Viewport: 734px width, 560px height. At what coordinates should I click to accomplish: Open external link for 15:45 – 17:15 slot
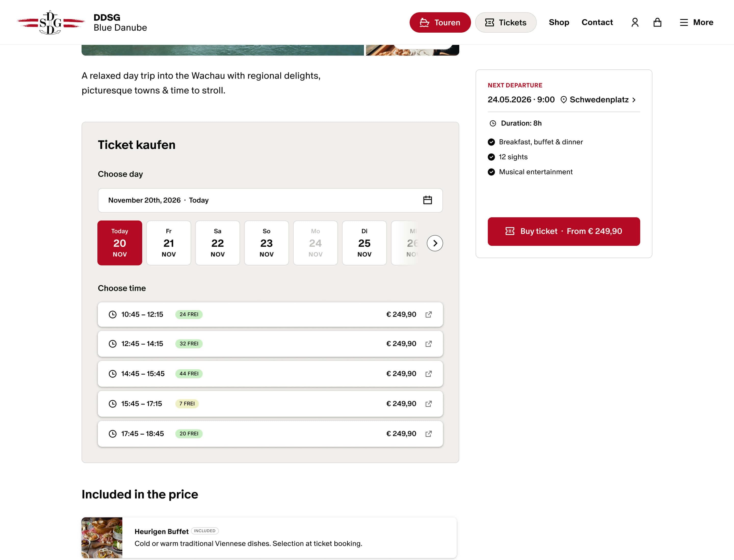coord(428,404)
